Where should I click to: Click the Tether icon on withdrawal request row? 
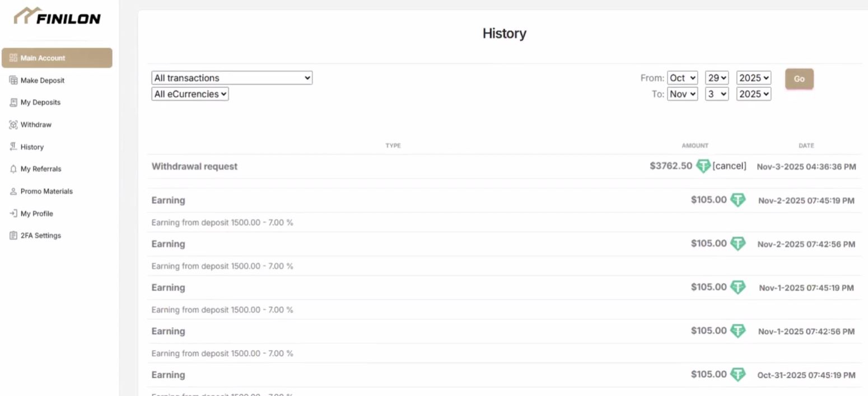[x=703, y=166]
